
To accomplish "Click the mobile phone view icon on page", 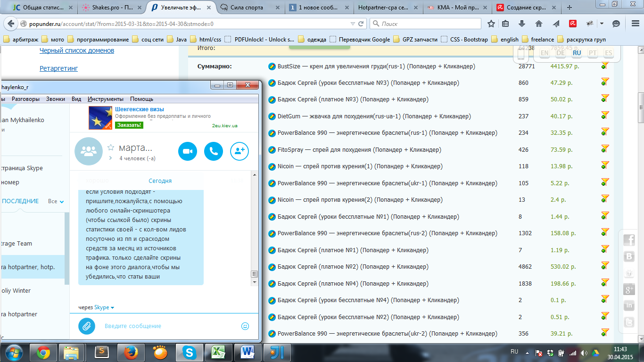I will (x=521, y=55).
